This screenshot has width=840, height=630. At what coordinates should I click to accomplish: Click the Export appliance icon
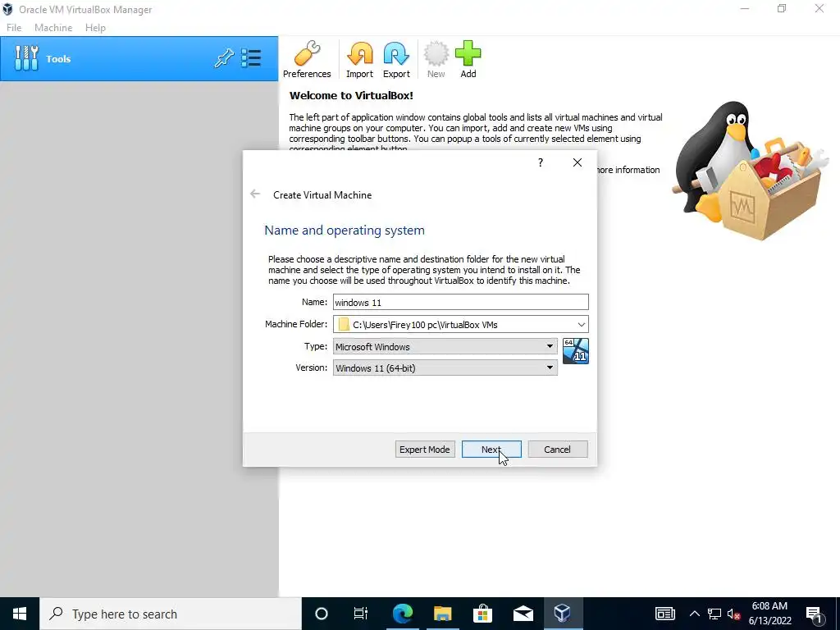(396, 59)
